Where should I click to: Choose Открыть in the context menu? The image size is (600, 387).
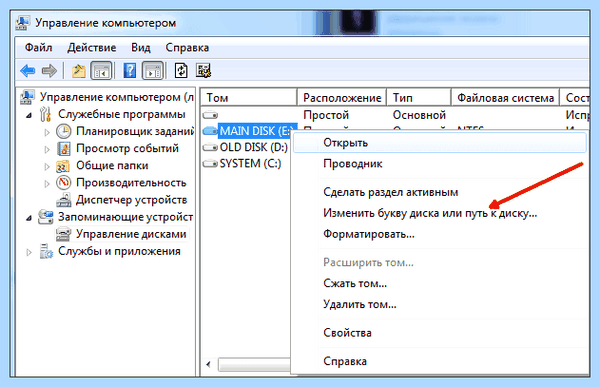[x=440, y=143]
